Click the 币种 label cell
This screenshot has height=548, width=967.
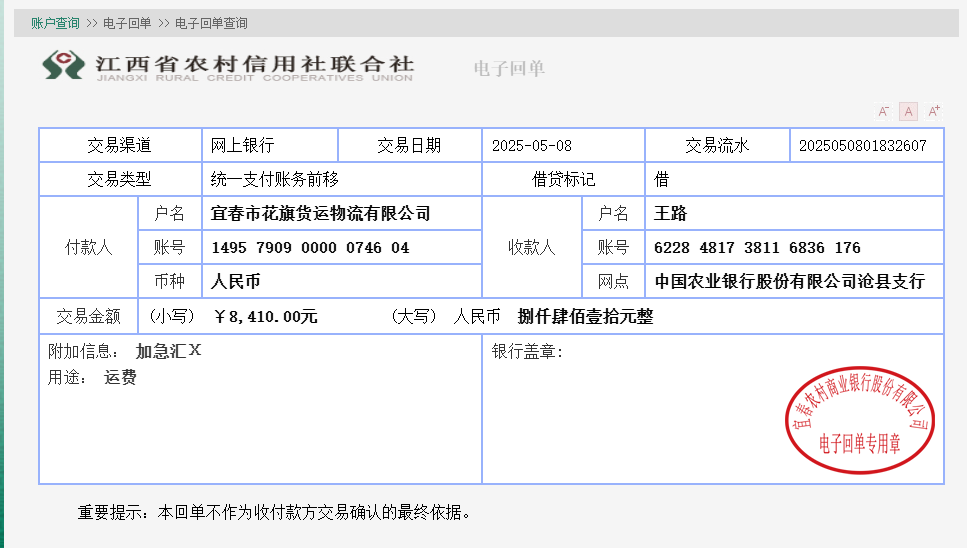[170, 282]
